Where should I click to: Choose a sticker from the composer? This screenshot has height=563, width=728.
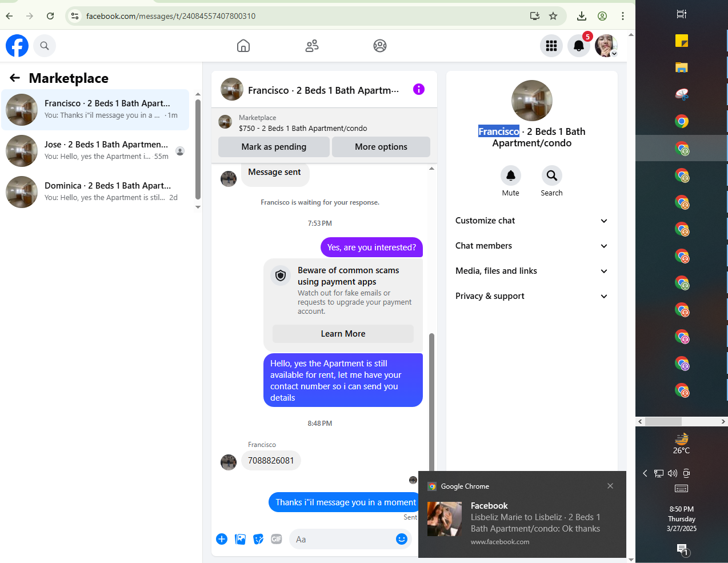click(x=259, y=539)
